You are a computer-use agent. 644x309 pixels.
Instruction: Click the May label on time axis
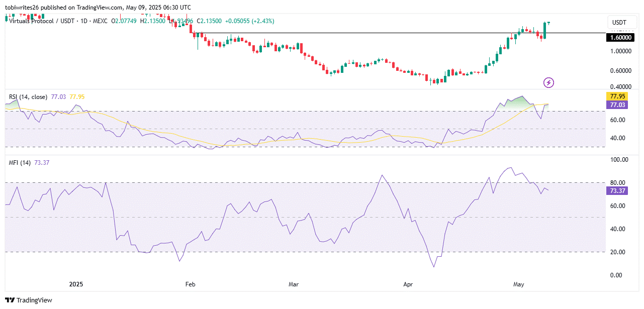tap(519, 284)
